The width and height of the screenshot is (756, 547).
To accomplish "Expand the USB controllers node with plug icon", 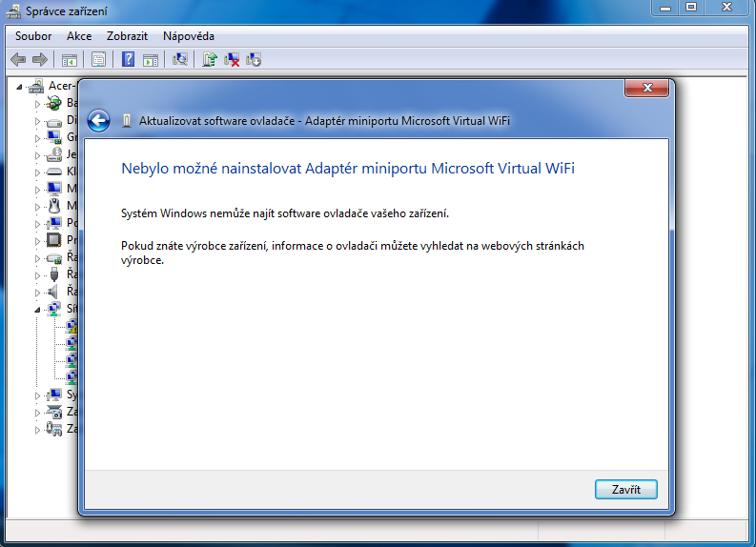I will [37, 275].
